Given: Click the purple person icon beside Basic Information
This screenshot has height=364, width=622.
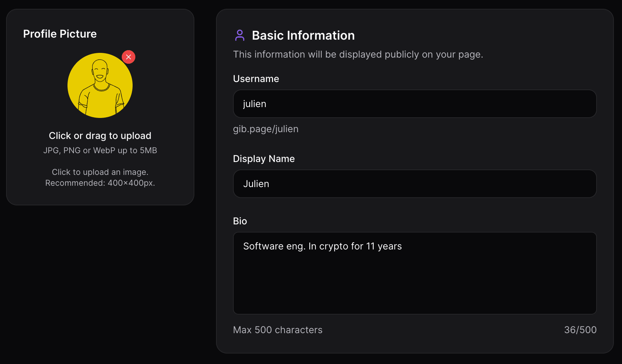Looking at the screenshot, I should 240,35.
